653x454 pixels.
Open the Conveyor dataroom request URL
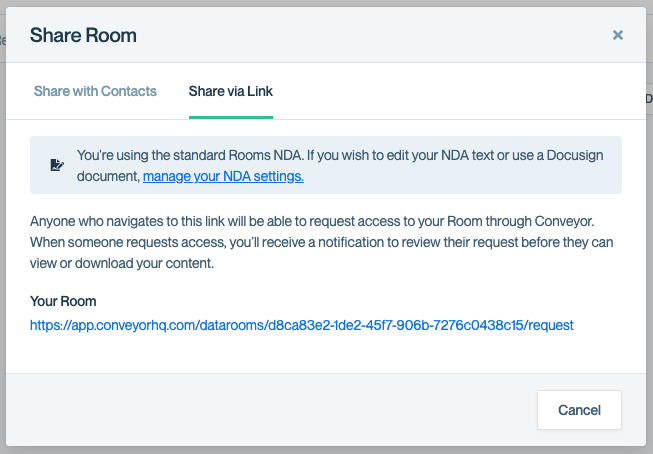click(x=302, y=325)
